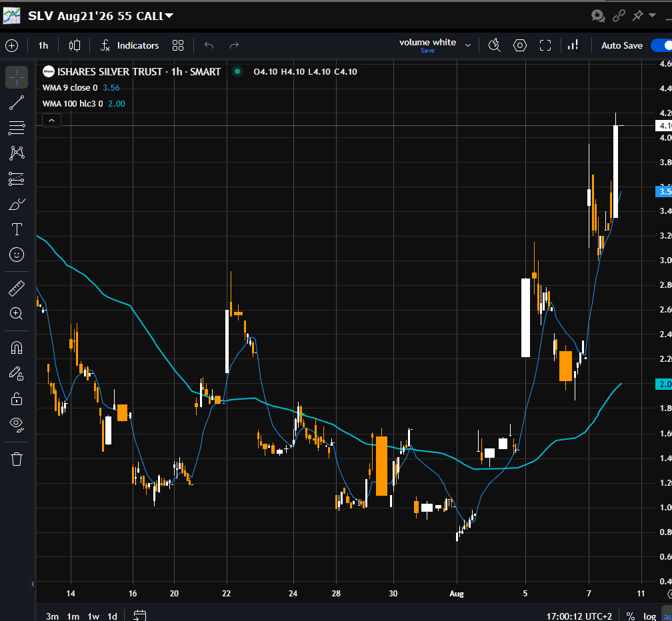Viewport: 672px width, 621px height.
Task: Open the go to date calendar
Action: [140, 616]
